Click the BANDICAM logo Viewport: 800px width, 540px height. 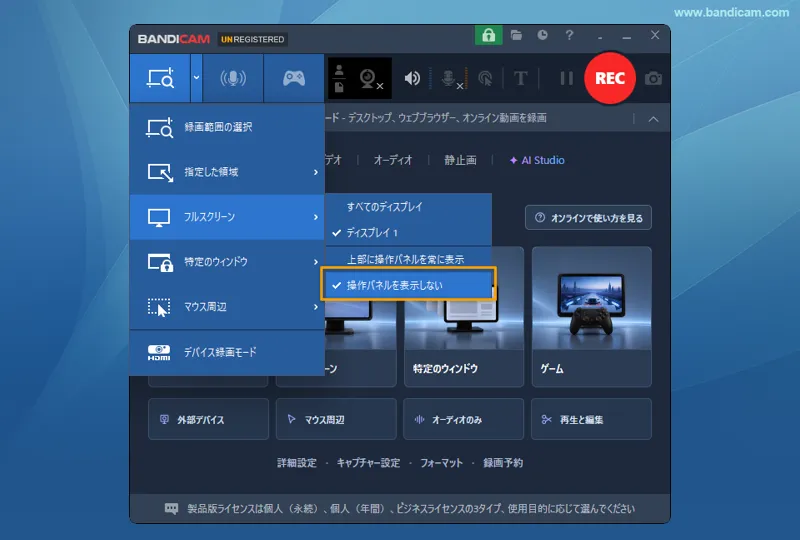click(x=173, y=39)
